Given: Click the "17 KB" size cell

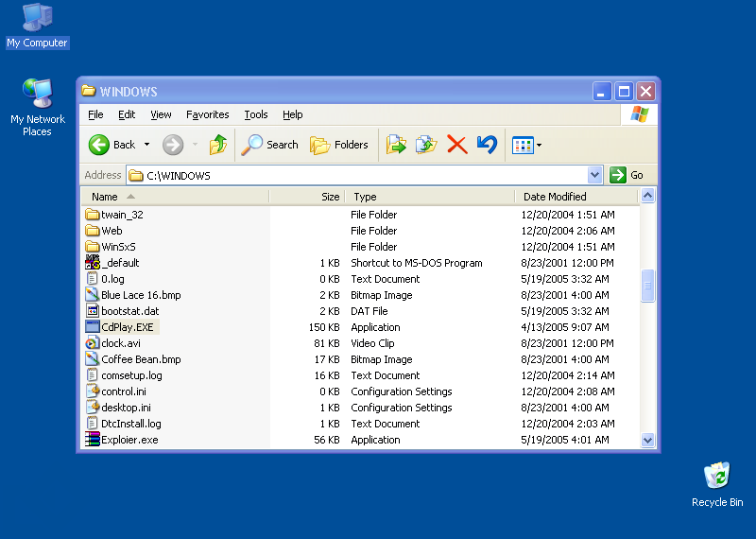Looking at the screenshot, I should 327,359.
